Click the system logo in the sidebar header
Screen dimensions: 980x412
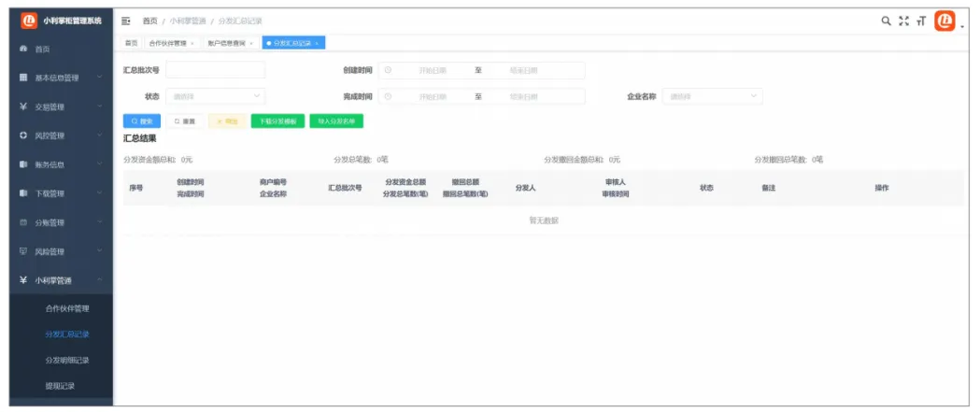point(28,20)
